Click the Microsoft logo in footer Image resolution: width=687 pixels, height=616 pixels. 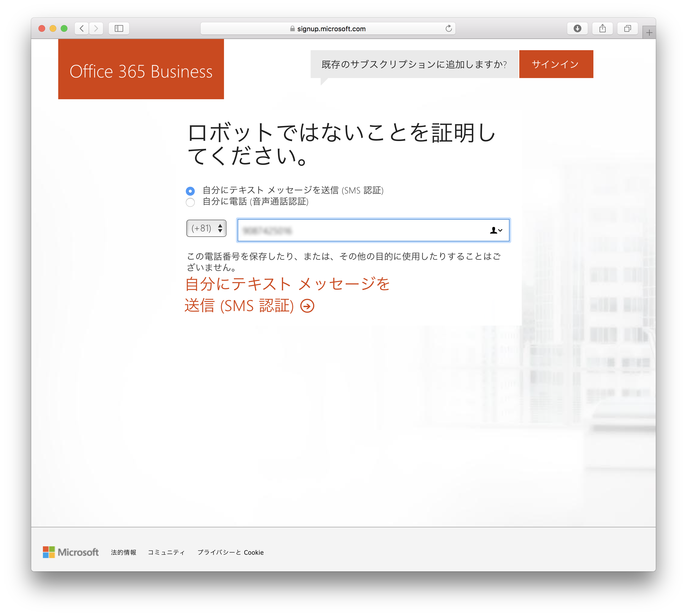(71, 552)
